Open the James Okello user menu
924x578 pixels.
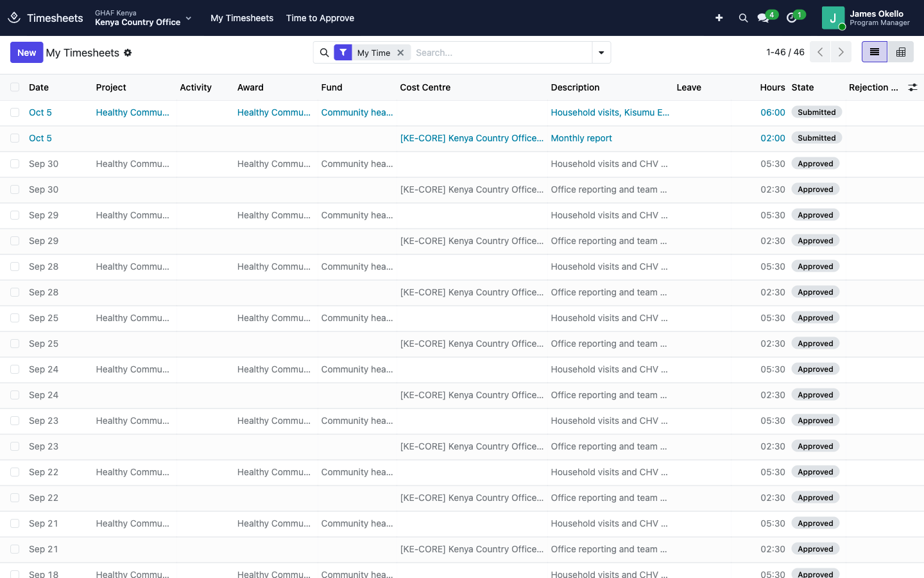pos(866,18)
